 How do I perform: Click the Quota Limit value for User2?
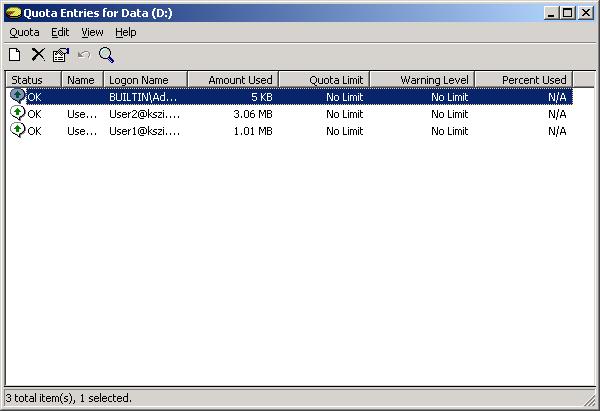pos(344,114)
